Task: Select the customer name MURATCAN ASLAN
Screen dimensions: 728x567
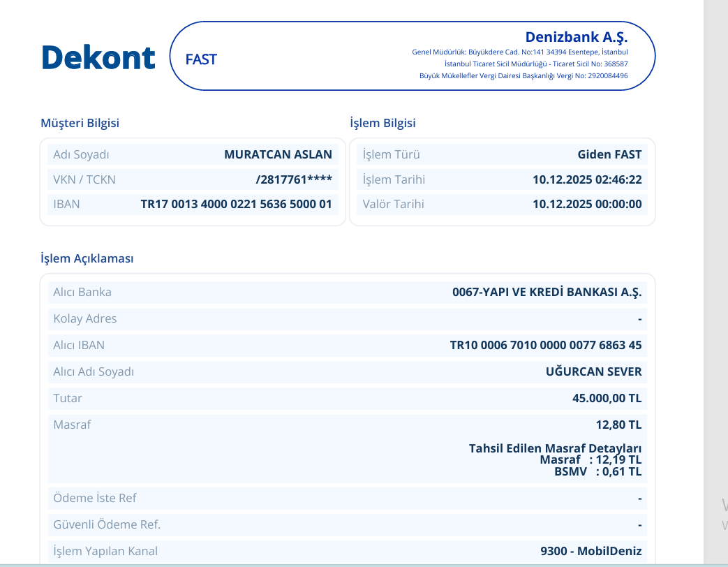Action: (278, 154)
